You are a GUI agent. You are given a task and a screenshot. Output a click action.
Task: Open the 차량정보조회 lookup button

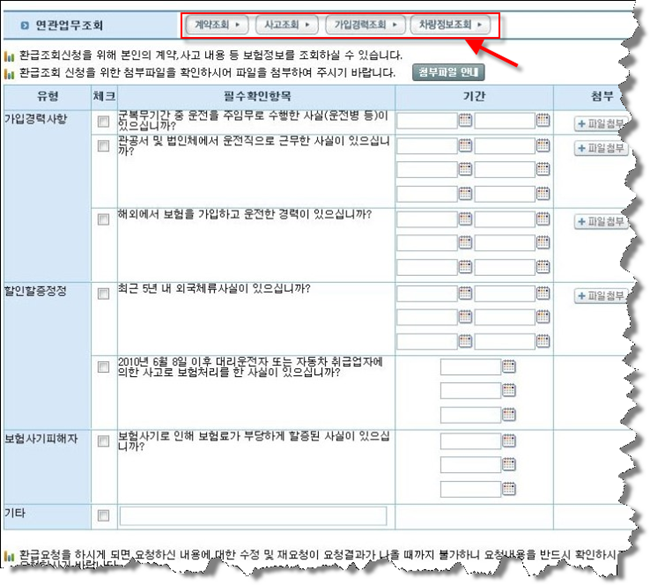click(x=450, y=25)
